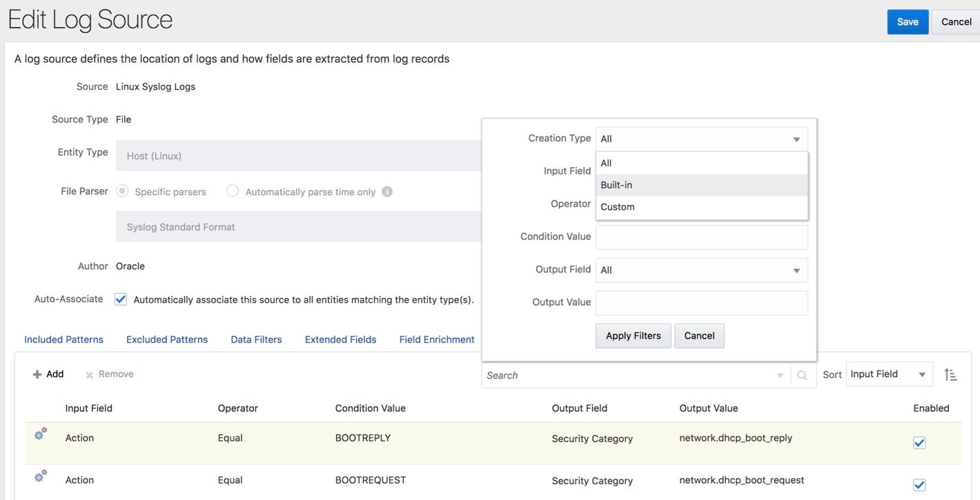Screen dimensions: 980x500
Task: Toggle the Auto-Associate checkbox
Action: [121, 299]
